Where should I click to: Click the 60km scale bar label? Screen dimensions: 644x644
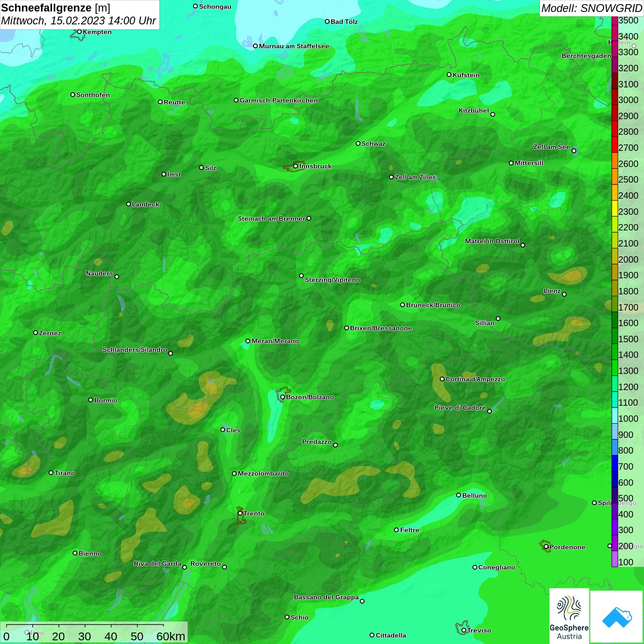[x=171, y=636]
